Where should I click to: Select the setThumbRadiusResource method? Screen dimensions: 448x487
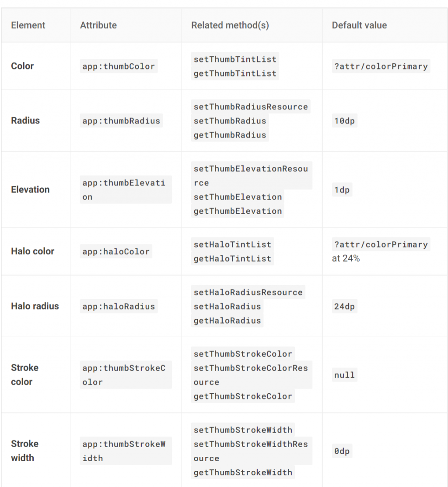(x=251, y=106)
